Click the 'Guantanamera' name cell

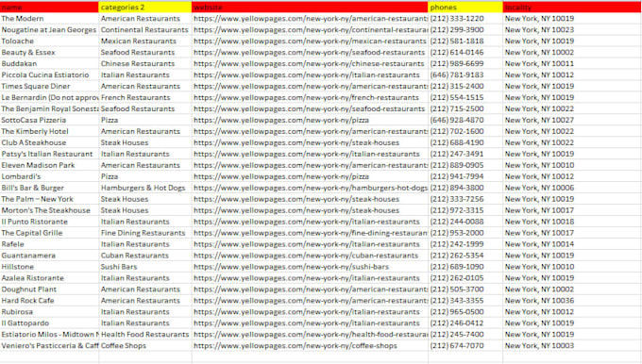pos(49,256)
